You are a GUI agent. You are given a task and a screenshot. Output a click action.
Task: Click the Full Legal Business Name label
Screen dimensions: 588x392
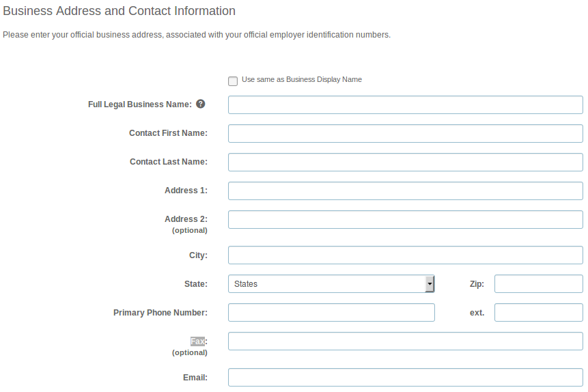tap(140, 104)
